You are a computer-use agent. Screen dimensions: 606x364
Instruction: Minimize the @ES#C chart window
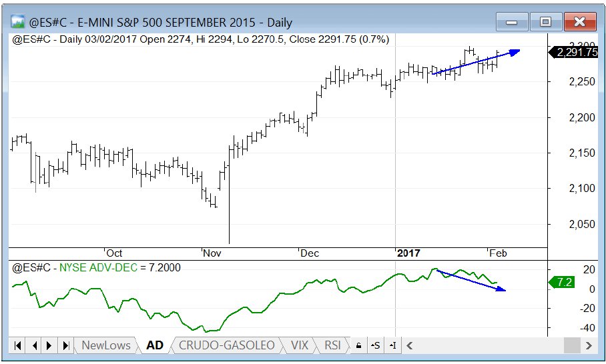coord(512,22)
